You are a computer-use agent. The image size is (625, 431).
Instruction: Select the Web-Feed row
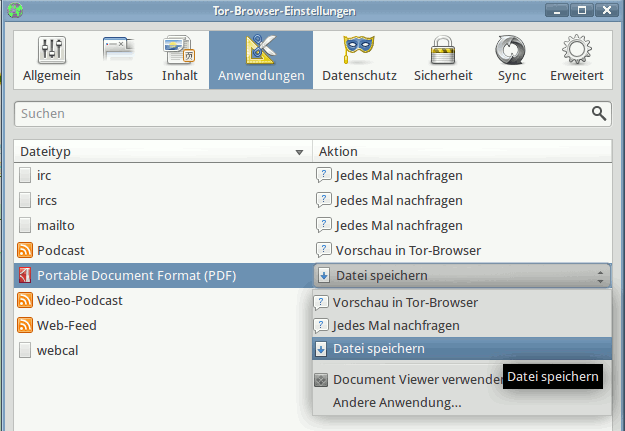pos(163,325)
